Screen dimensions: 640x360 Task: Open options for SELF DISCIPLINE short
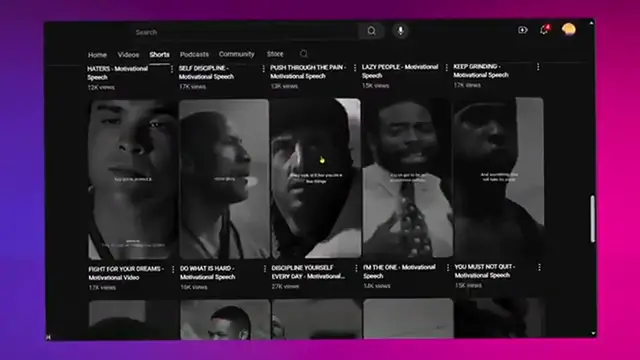263,69
